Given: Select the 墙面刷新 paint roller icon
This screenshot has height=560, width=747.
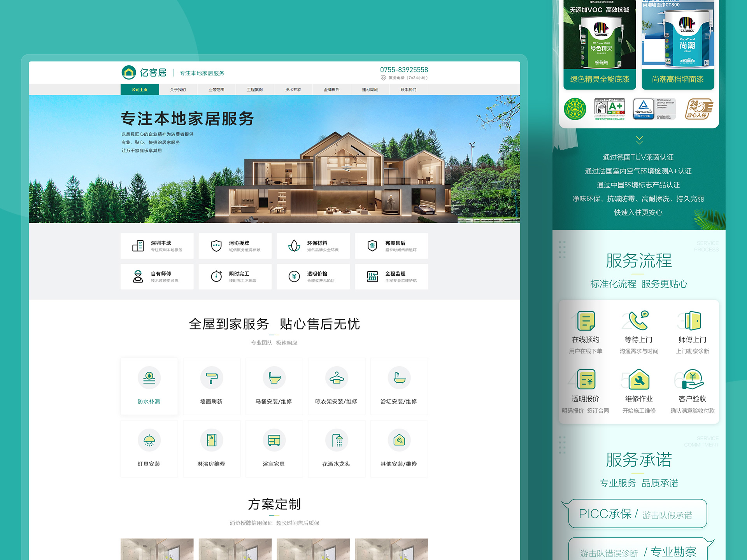Looking at the screenshot, I should point(212,378).
